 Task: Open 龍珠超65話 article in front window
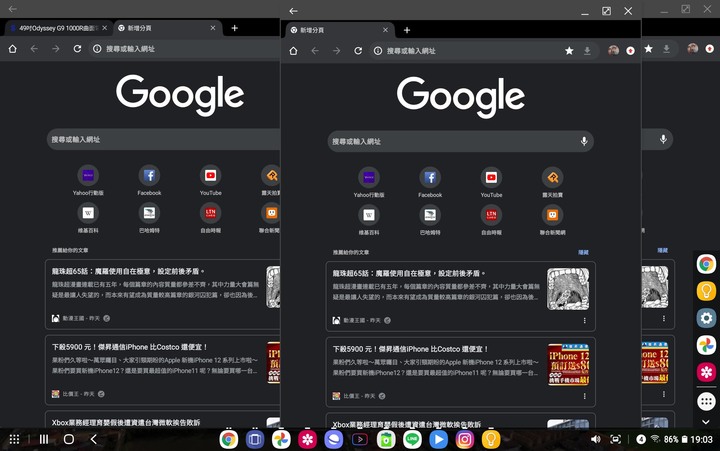click(461, 296)
